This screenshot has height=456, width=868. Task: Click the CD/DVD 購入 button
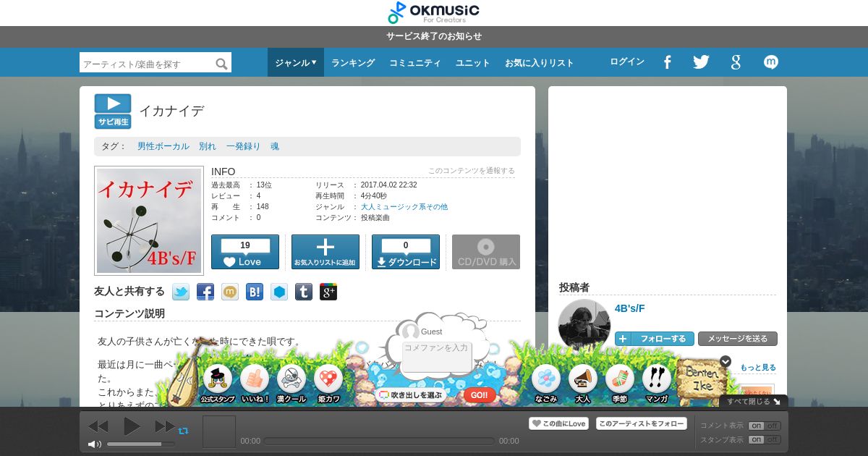pyautogui.click(x=486, y=252)
